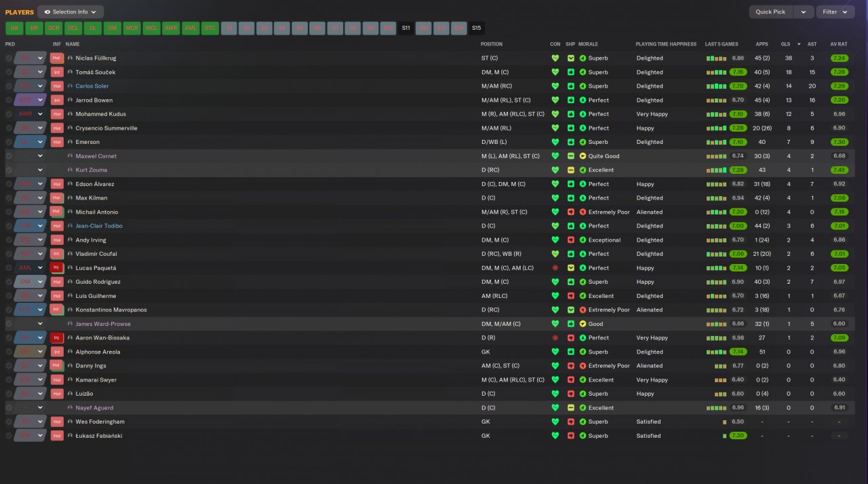868x484 pixels.
Task: Click the morale icon for Crysencio Summerville
Action: [583, 128]
